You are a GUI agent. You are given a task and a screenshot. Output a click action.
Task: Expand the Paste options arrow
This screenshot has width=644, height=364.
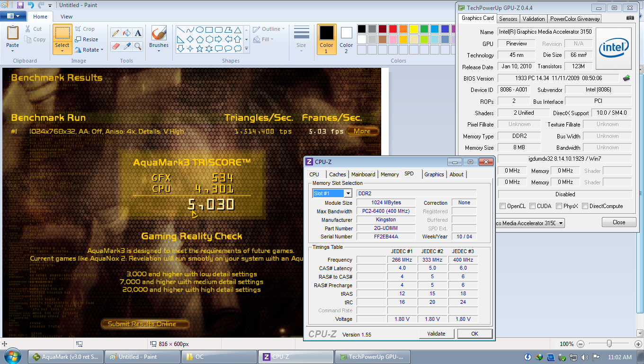click(13, 51)
